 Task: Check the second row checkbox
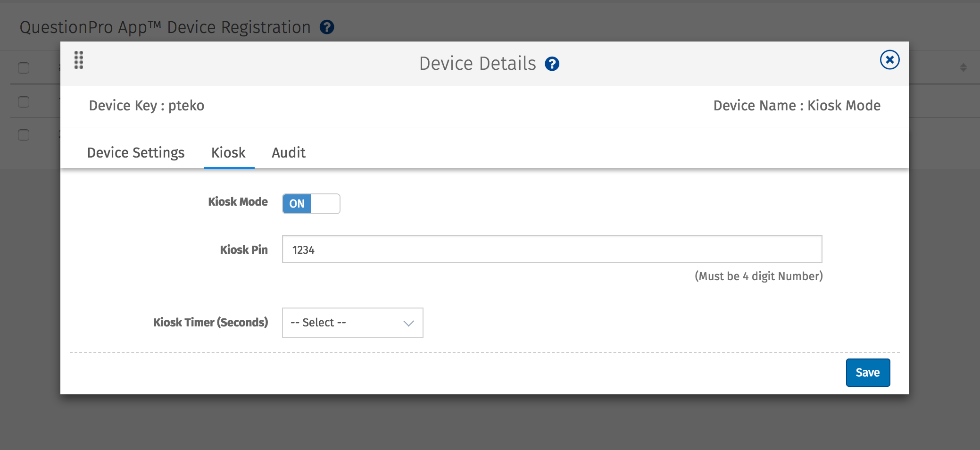[23, 135]
